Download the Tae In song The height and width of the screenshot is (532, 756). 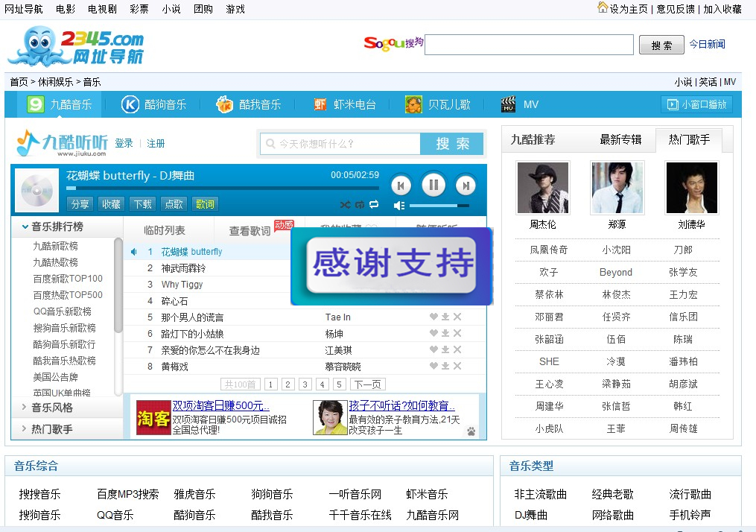point(445,317)
